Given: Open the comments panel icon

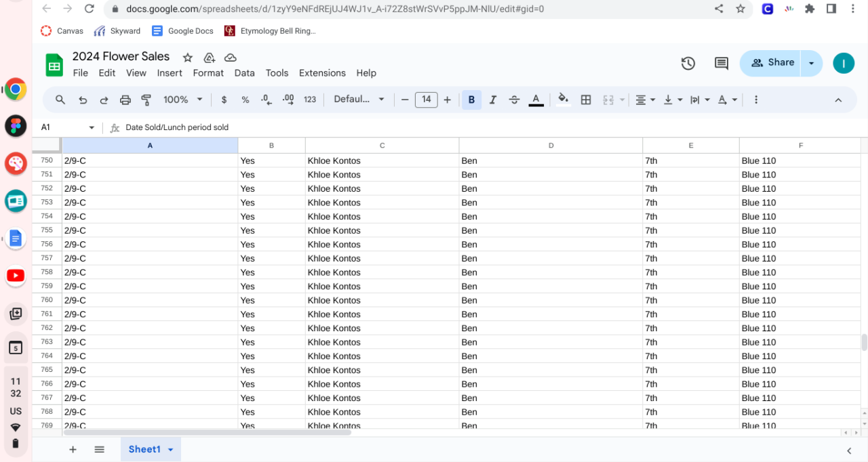Looking at the screenshot, I should pyautogui.click(x=722, y=63).
